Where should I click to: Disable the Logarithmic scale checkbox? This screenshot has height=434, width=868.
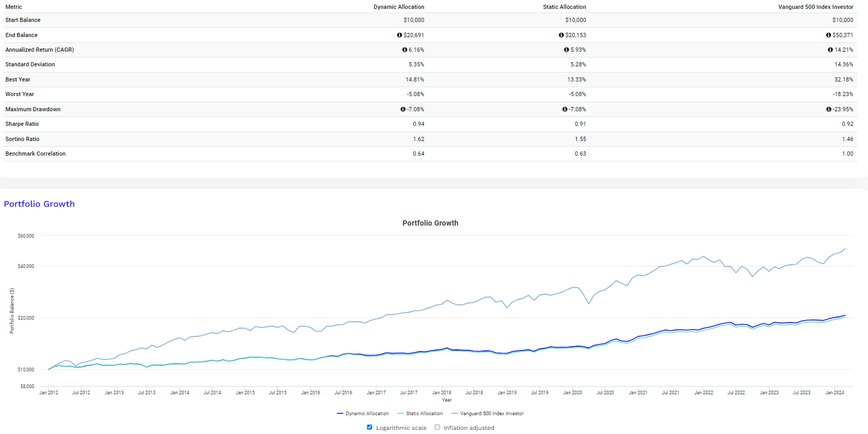pyautogui.click(x=369, y=427)
